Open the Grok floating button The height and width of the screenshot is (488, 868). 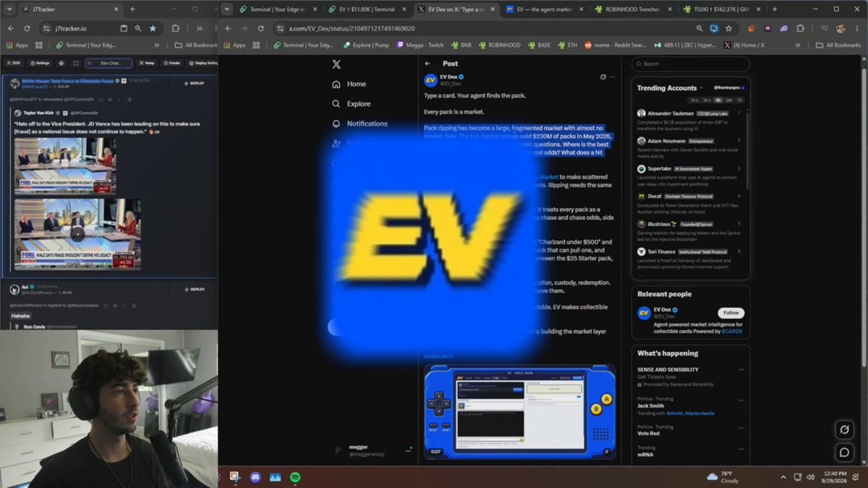point(843,430)
